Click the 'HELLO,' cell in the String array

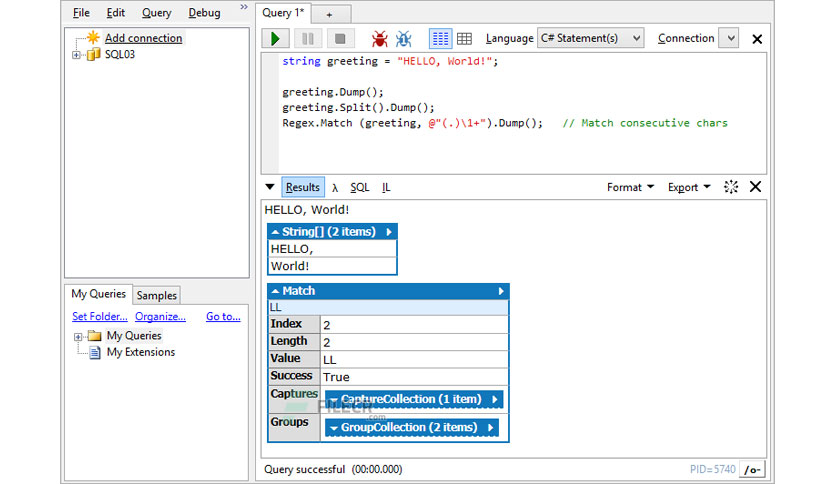point(332,249)
